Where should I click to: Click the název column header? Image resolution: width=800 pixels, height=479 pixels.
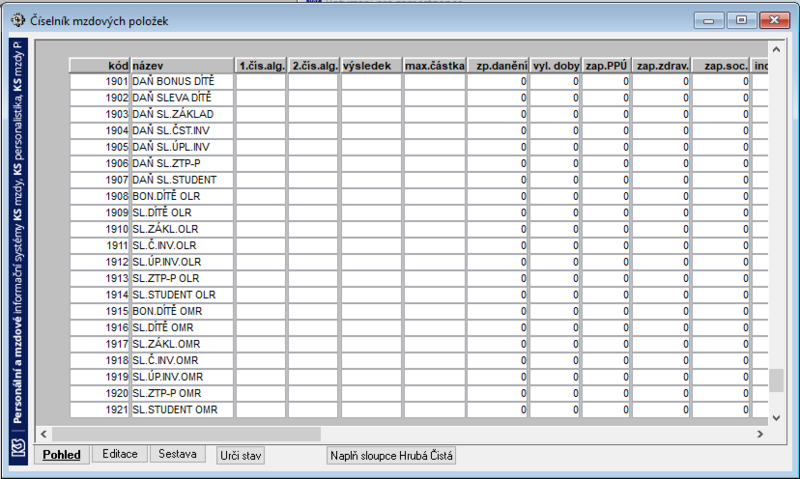point(182,66)
